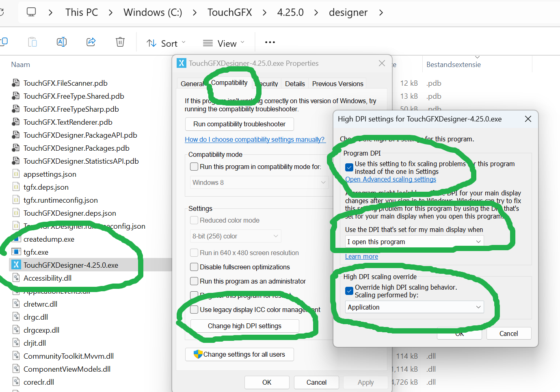This screenshot has height=392, width=560.
Task: Open the View options in the toolbar
Action: click(223, 43)
